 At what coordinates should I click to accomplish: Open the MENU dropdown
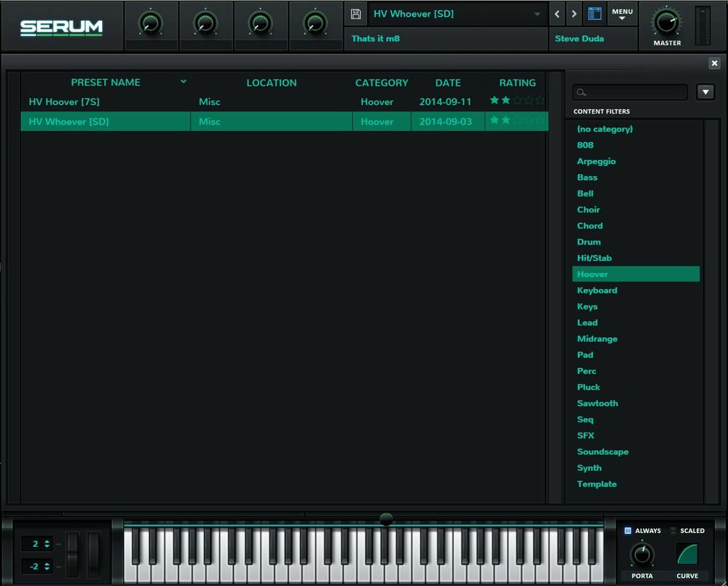click(622, 14)
